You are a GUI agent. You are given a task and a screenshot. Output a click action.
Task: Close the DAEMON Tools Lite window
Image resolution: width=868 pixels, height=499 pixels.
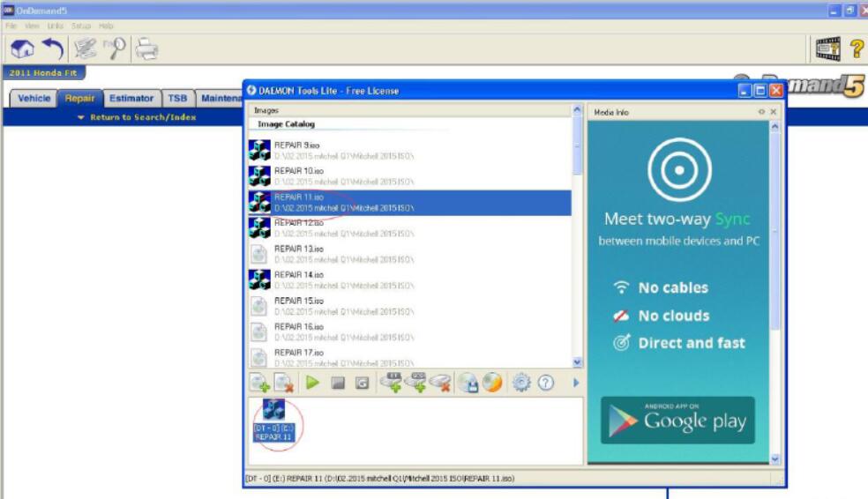(776, 91)
